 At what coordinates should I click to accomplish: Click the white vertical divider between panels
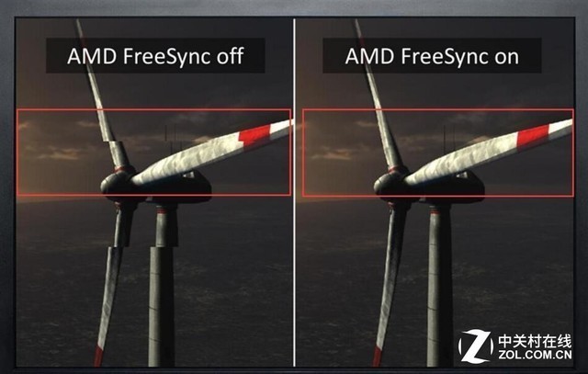tap(294, 192)
